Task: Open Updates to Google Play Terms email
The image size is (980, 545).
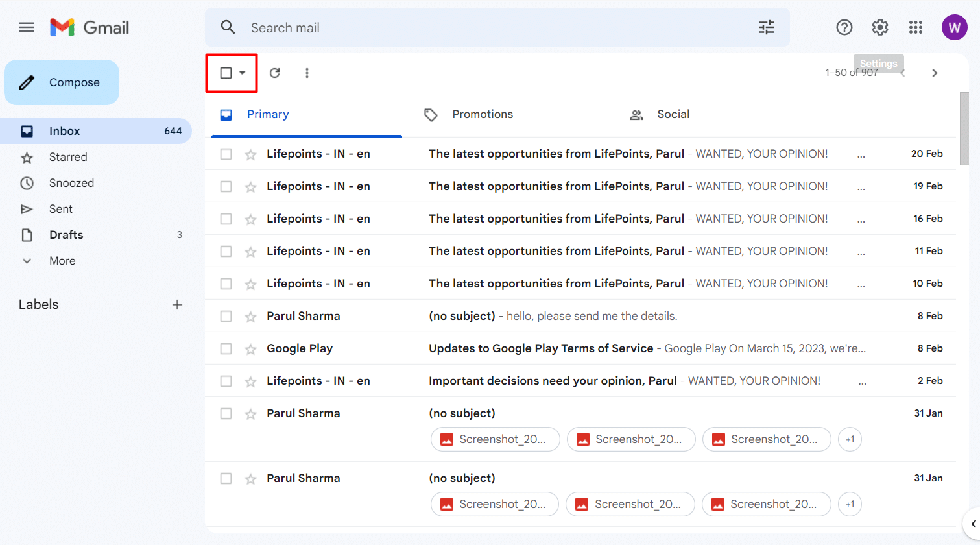Action: (x=580, y=348)
